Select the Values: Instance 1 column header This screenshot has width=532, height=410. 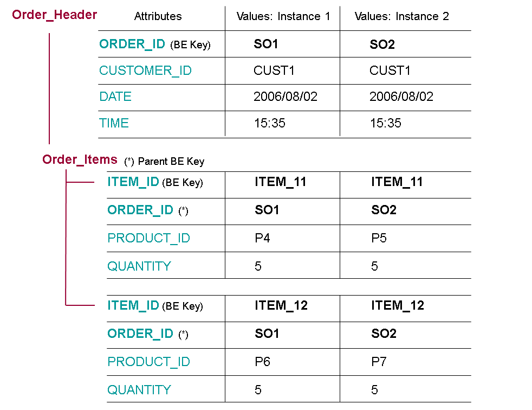pos(283,17)
